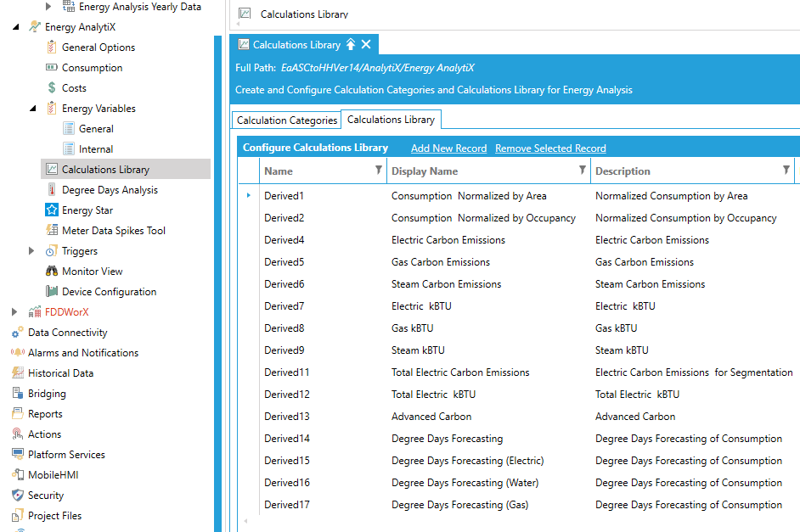Click the Remove Selected Record link
800x532 pixels.
coord(550,148)
